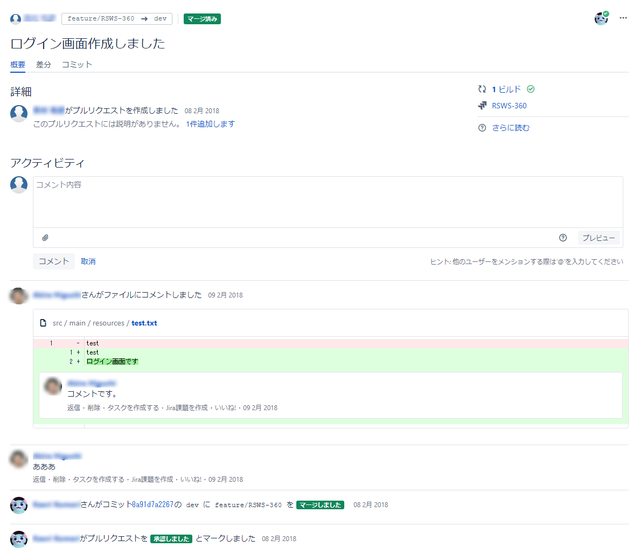Screen dimensions: 640x554
Task: Open the three-dot more actions menu
Action: click(623, 18)
